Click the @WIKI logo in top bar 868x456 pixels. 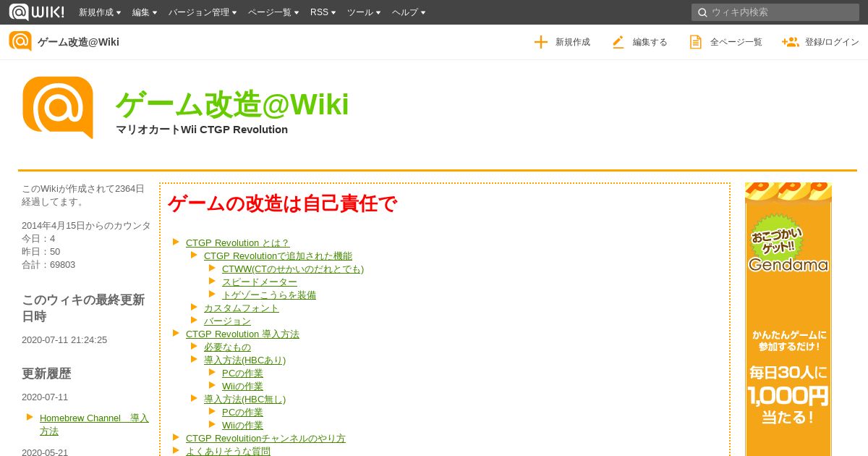pyautogui.click(x=37, y=12)
